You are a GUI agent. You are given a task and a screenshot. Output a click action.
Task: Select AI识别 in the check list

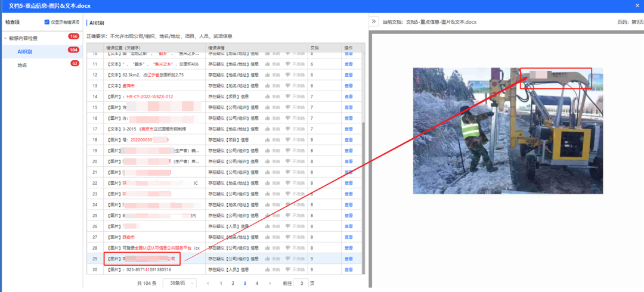(x=25, y=51)
